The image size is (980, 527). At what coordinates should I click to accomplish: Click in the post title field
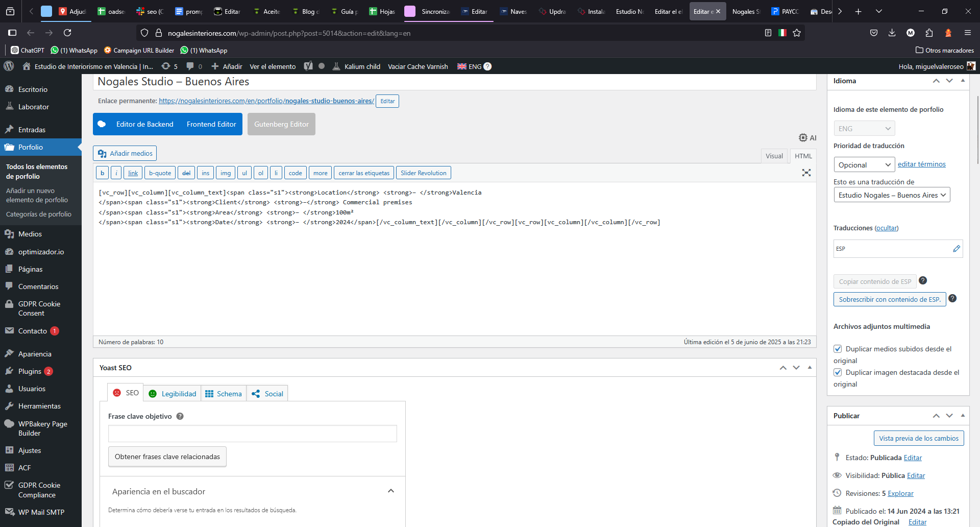click(454, 82)
